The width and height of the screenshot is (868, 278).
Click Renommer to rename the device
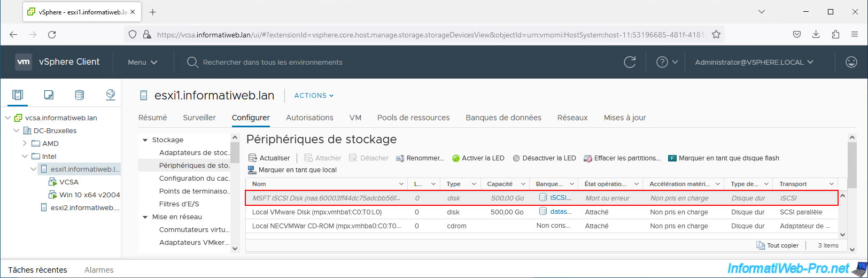pos(420,158)
